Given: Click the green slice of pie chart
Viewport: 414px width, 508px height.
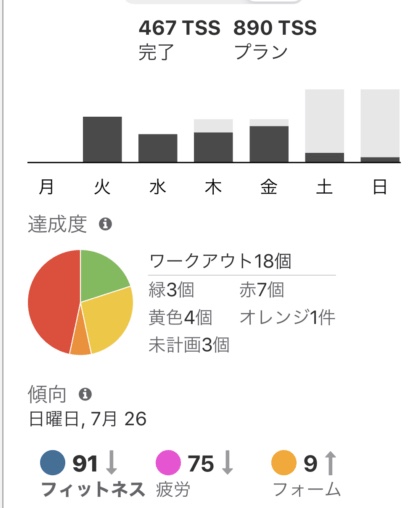Looking at the screenshot, I should (100, 278).
